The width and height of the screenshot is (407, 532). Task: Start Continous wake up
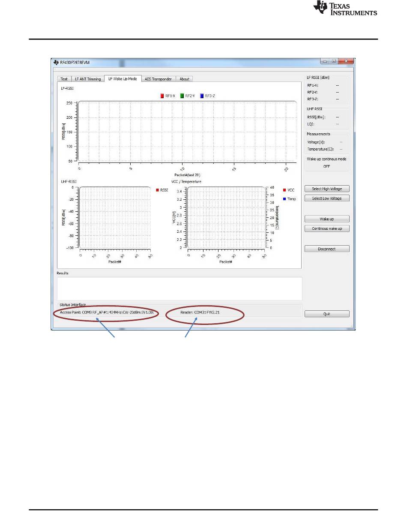pyautogui.click(x=327, y=228)
